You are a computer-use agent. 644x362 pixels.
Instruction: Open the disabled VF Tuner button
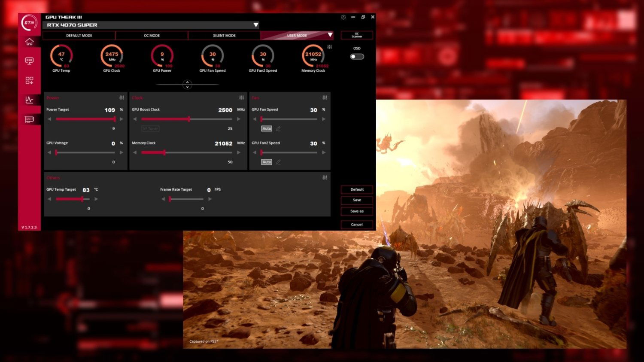coord(150,128)
